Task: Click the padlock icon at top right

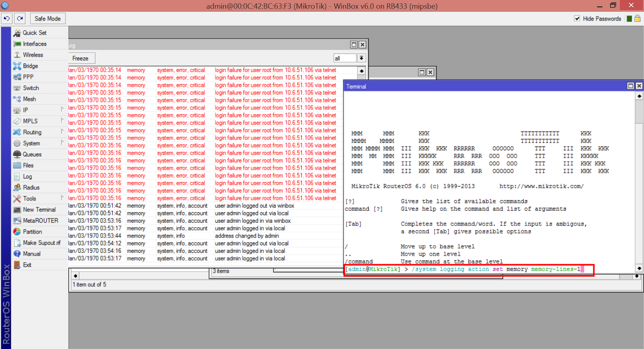Action: click(638, 18)
